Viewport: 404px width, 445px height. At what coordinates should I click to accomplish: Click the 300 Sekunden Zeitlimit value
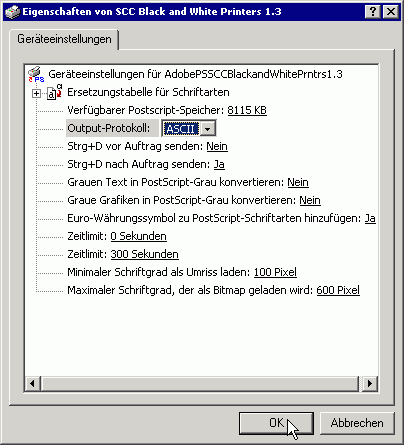point(144,254)
